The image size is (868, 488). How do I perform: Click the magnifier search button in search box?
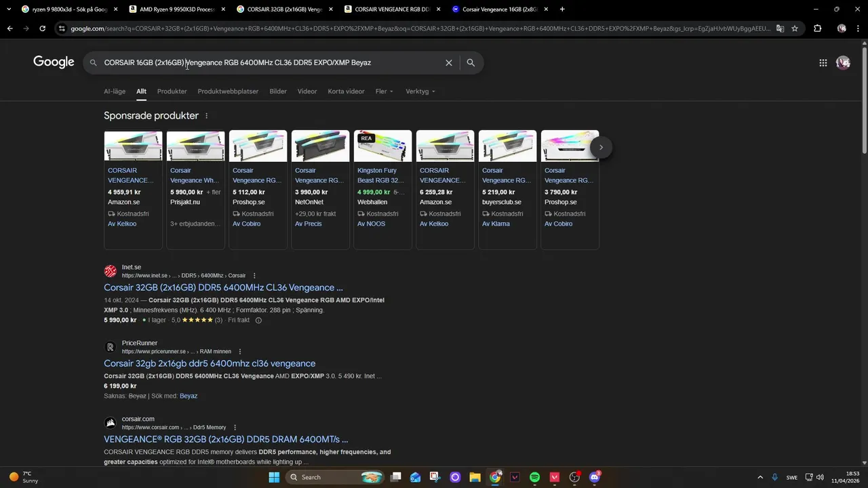(x=471, y=62)
